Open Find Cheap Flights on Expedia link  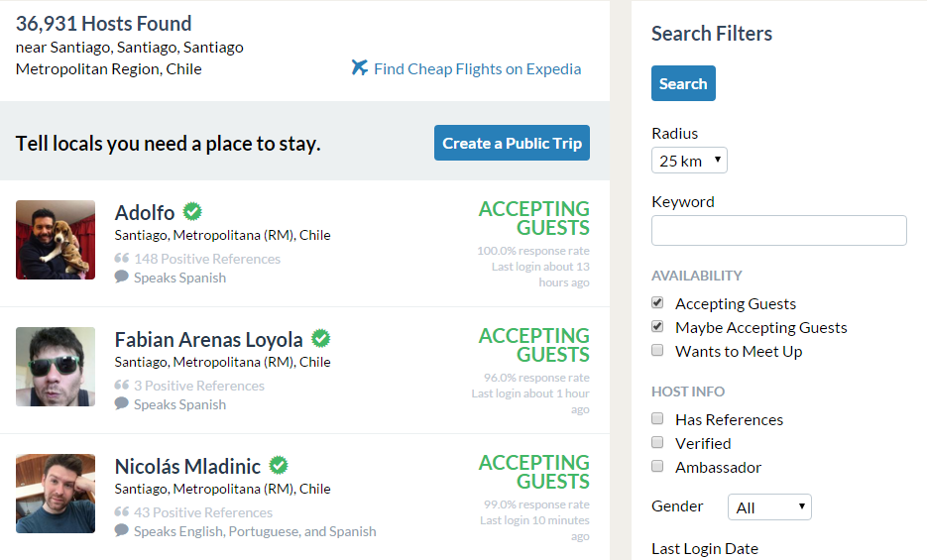pos(477,69)
